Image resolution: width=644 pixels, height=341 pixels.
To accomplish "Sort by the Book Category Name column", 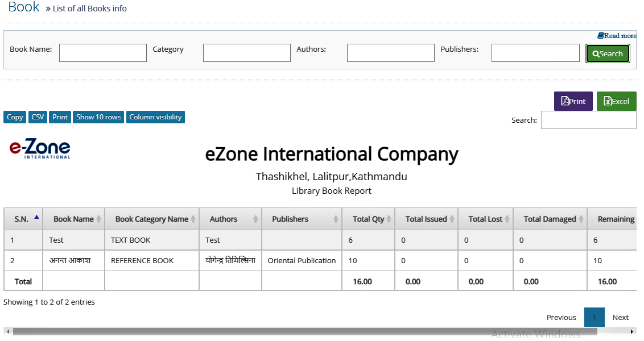I will 152,219.
